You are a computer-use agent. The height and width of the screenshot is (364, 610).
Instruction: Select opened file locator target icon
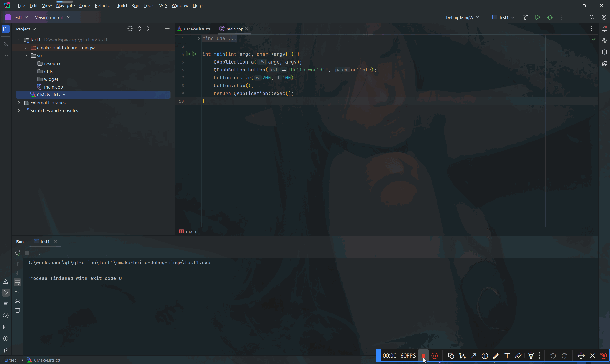click(130, 29)
